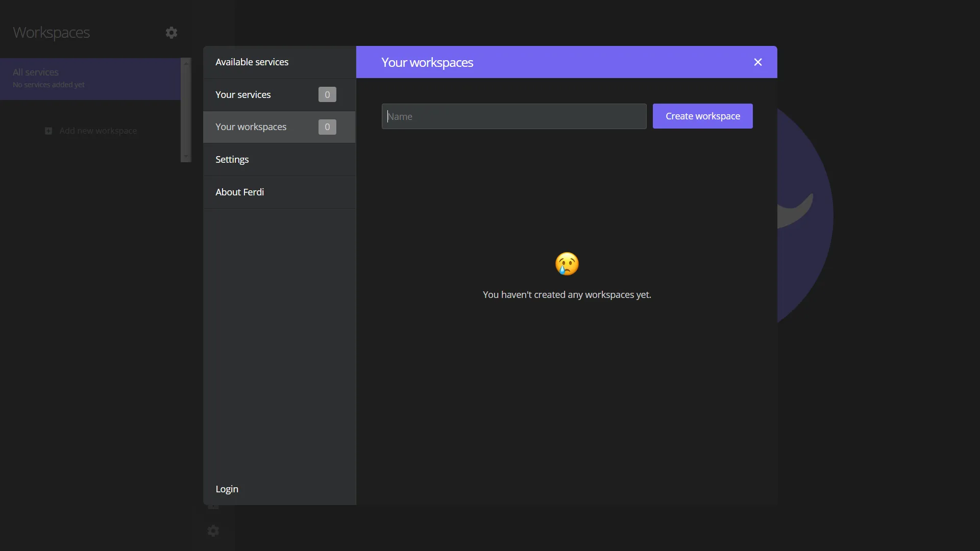Viewport: 980px width, 551px height.
Task: Open the Available services tab
Action: pos(252,62)
